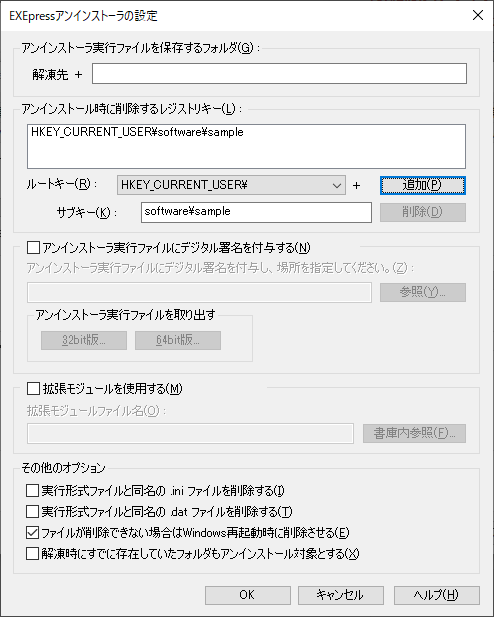The width and height of the screenshot is (494, 617).
Task: Click the 解凍先 folder path input field
Action: 279,74
